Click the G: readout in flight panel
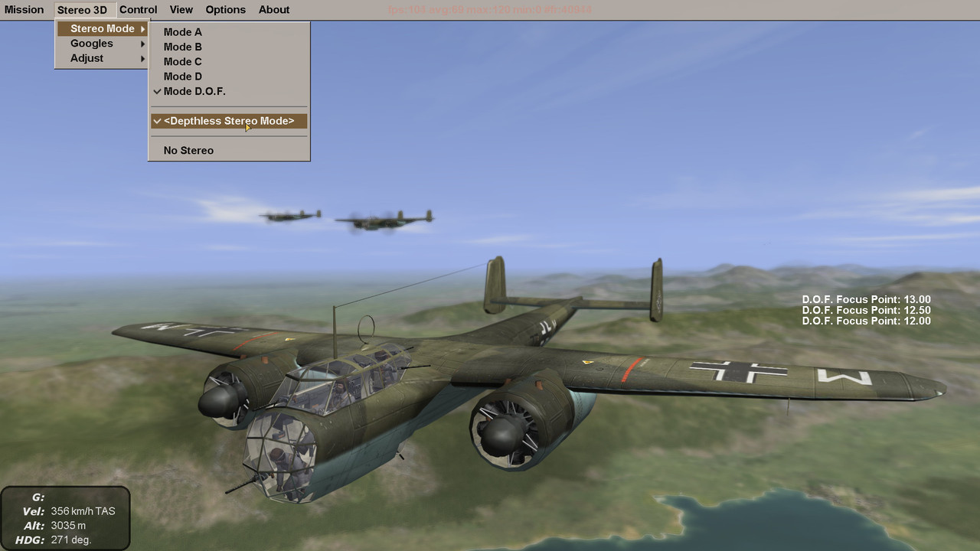 click(x=38, y=497)
